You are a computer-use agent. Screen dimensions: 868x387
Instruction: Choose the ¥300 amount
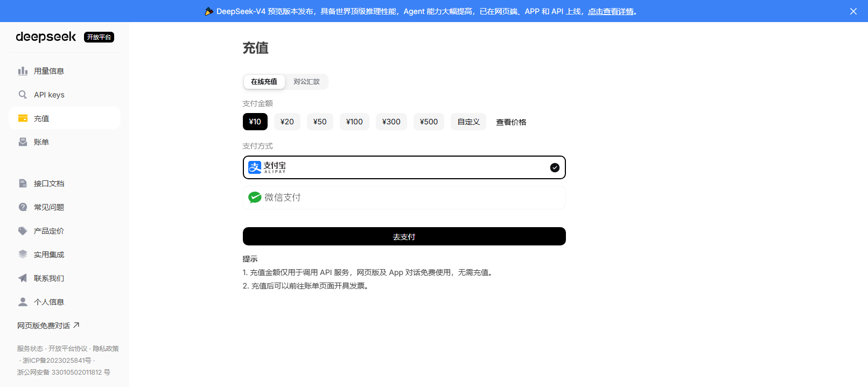391,122
